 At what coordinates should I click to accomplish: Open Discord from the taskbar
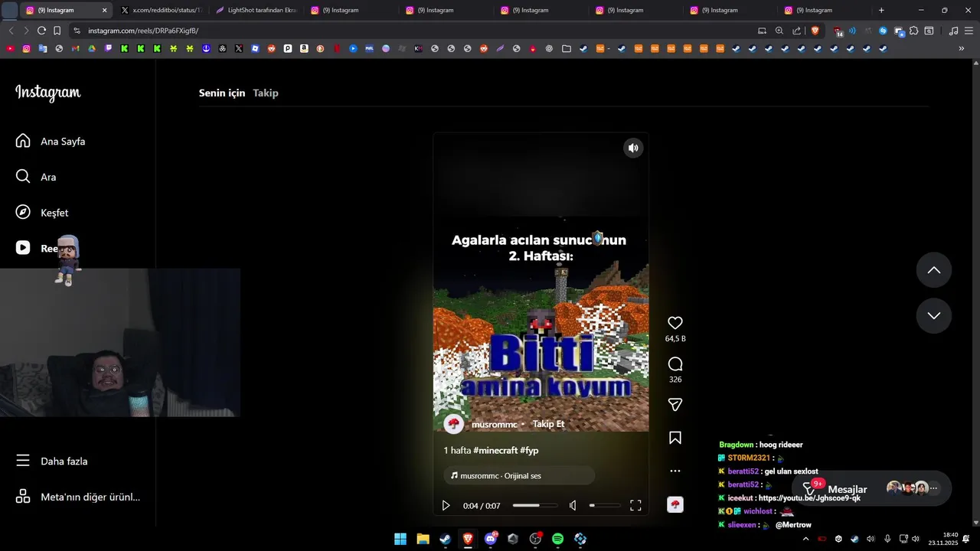pos(491,539)
